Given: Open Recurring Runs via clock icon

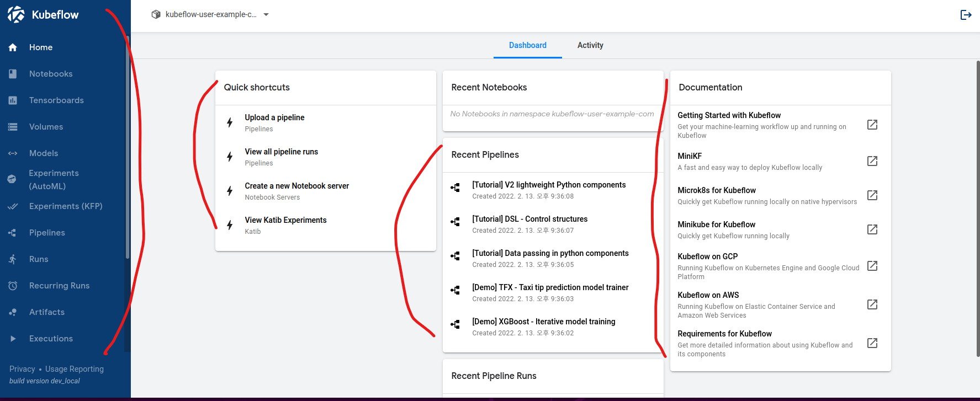Looking at the screenshot, I should [x=13, y=286].
